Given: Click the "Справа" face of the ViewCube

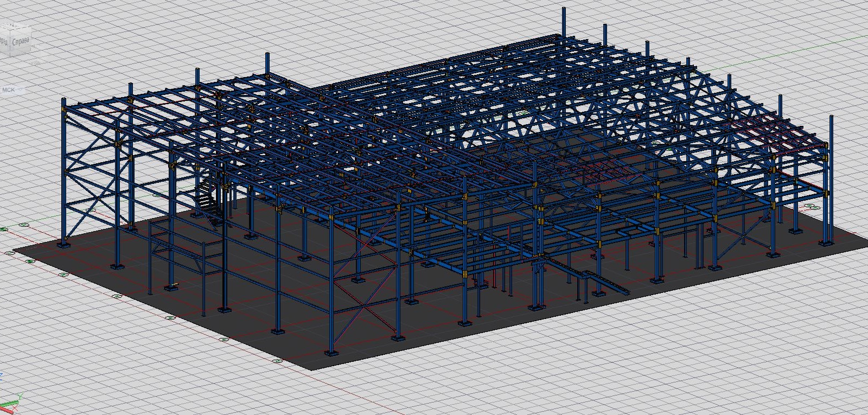Looking at the screenshot, I should (21, 40).
